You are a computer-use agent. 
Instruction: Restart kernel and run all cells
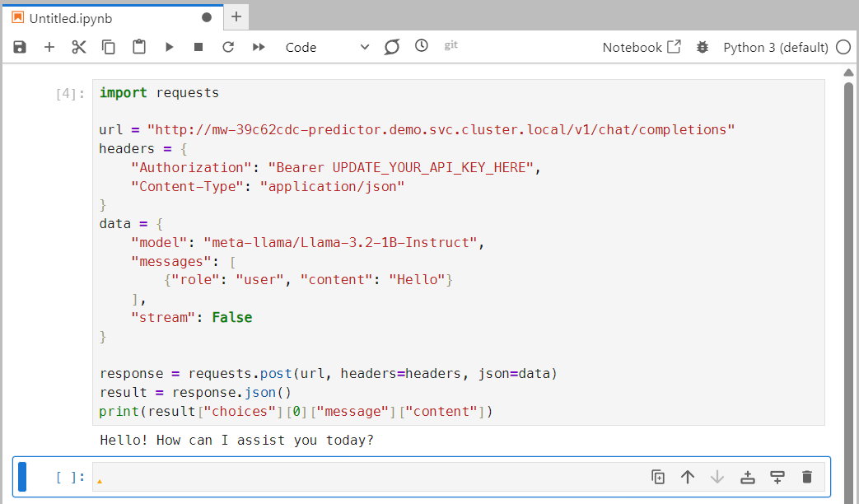coord(258,47)
